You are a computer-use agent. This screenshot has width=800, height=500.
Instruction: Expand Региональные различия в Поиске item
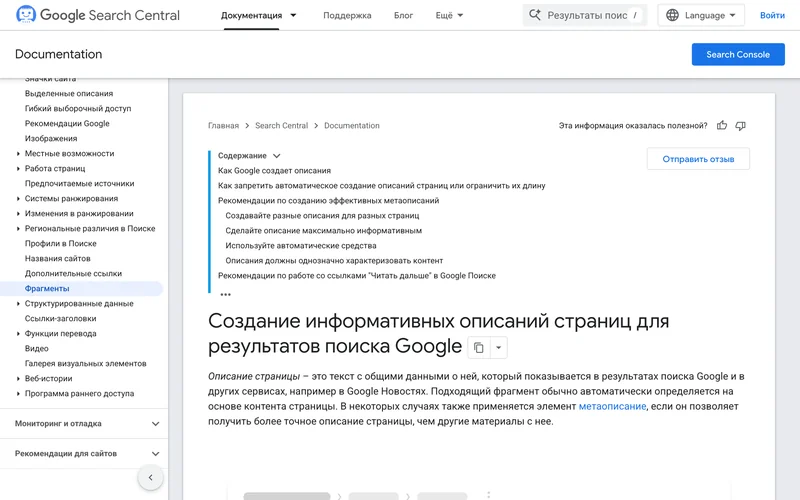pyautogui.click(x=18, y=229)
